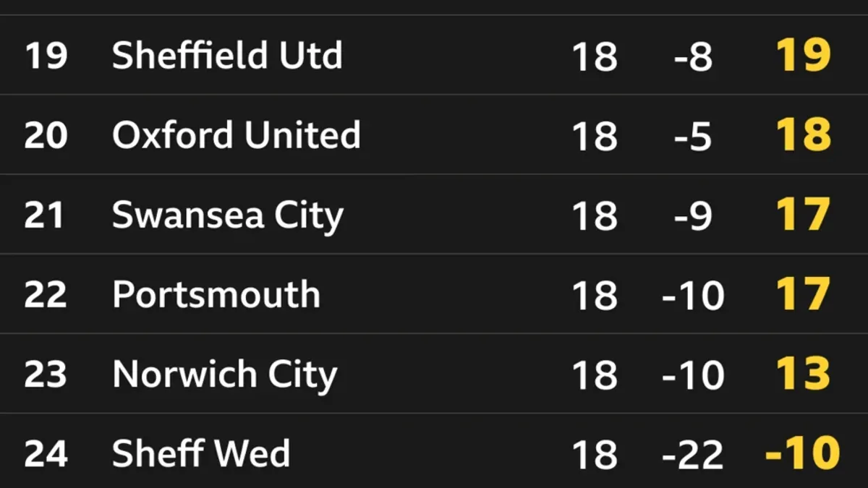
Task: Click Sheffield Utd's yellow points total 19
Action: (x=803, y=56)
